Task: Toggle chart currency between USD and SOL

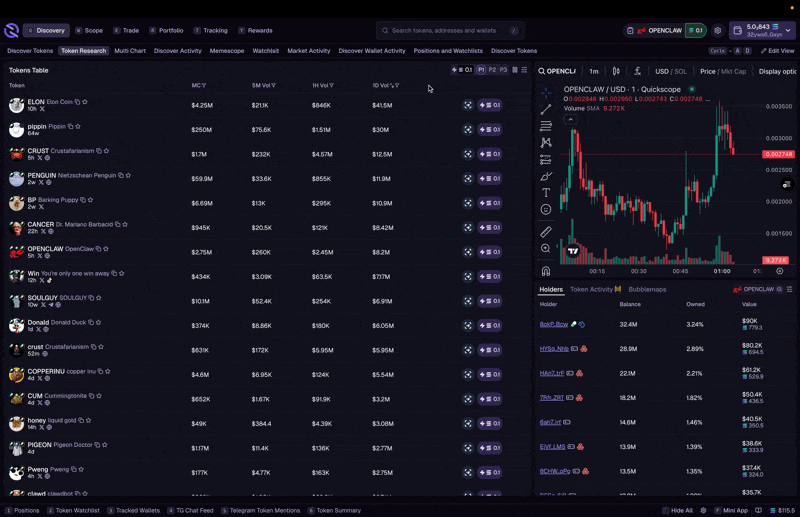Action: 670,71
